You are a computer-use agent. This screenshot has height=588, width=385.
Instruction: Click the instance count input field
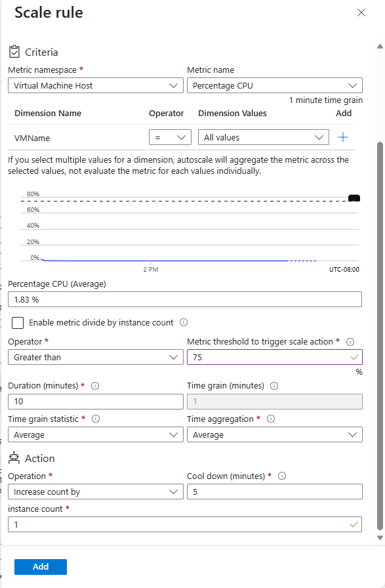184,524
